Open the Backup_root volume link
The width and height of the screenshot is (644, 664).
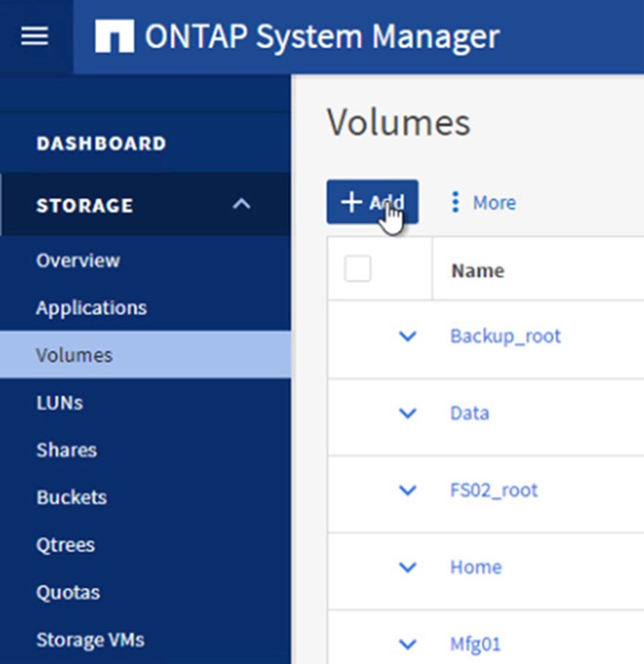505,337
